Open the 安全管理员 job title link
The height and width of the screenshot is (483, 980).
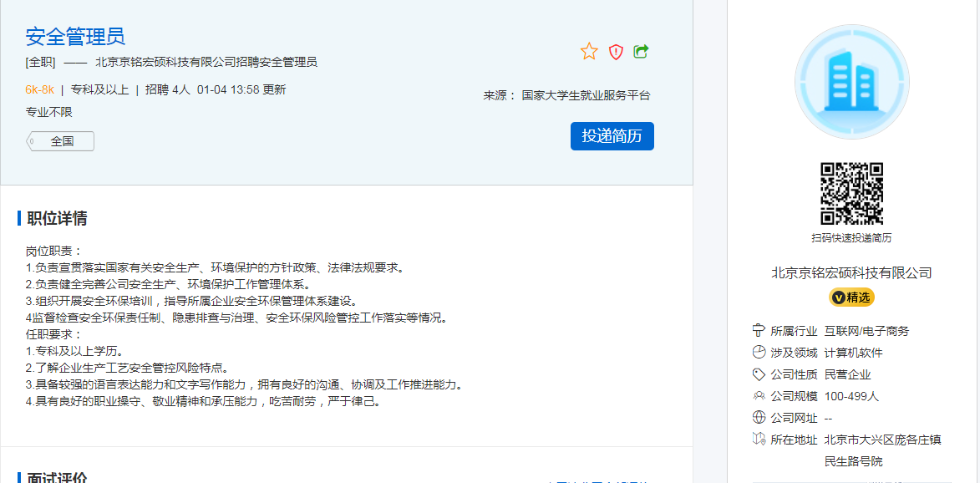75,37
